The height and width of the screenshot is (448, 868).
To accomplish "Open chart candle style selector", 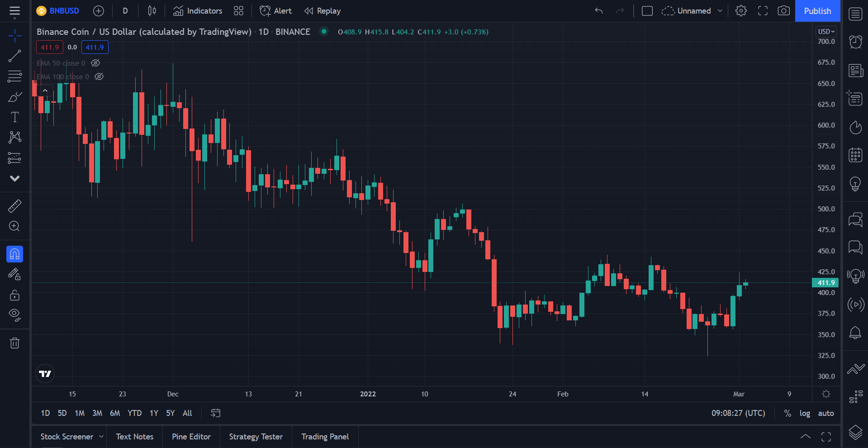I will (152, 11).
